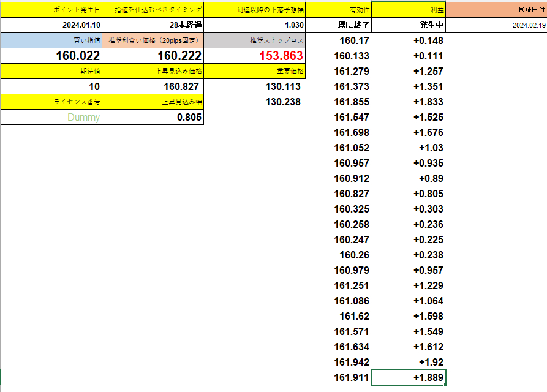The height and width of the screenshot is (392, 547).
Task: Click the +0.805 profit cell
Action: pyautogui.click(x=409, y=194)
